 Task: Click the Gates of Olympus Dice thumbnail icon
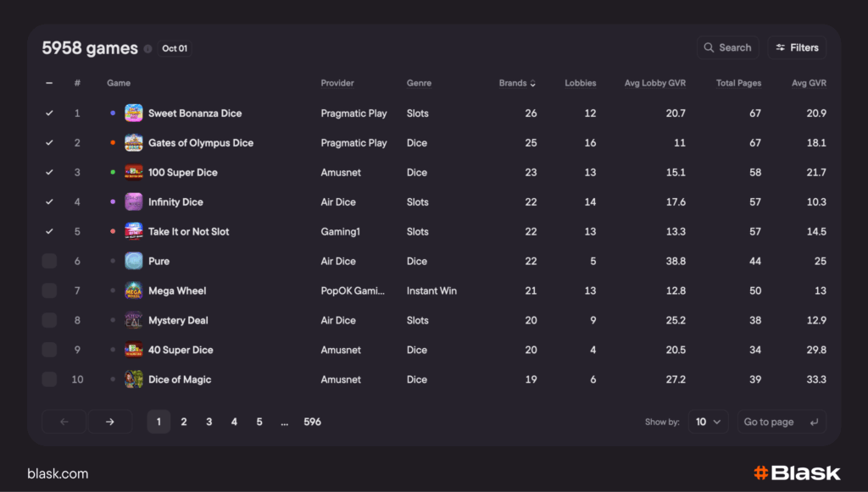pyautogui.click(x=134, y=143)
